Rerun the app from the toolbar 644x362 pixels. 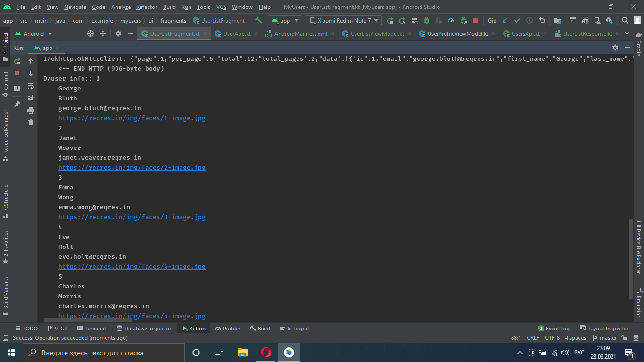pos(390,20)
